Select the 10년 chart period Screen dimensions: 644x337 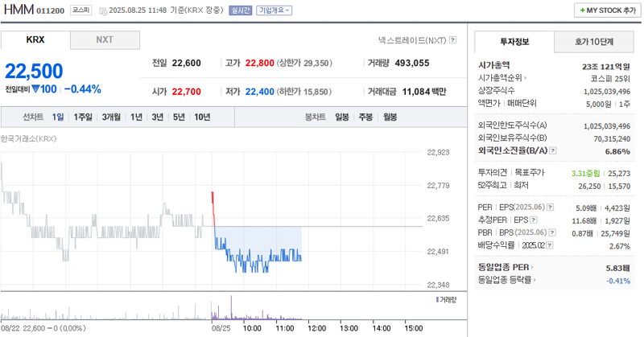[202, 117]
